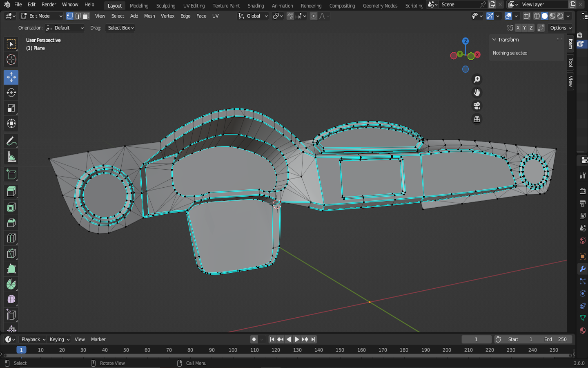Image resolution: width=588 pixels, height=368 pixels.
Task: Activate the 3D Cursor tool
Action: (11, 60)
